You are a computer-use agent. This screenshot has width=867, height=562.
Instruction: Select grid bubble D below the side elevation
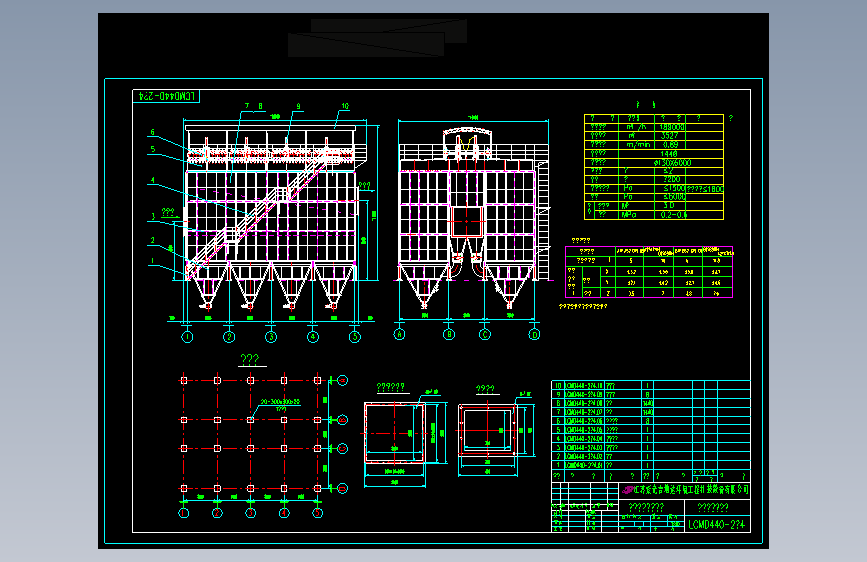click(x=534, y=334)
